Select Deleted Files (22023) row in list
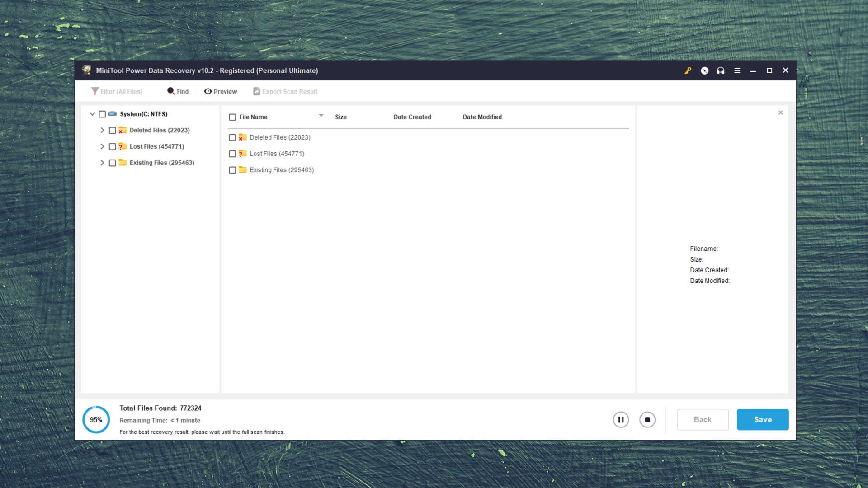This screenshot has height=488, width=868. (280, 138)
